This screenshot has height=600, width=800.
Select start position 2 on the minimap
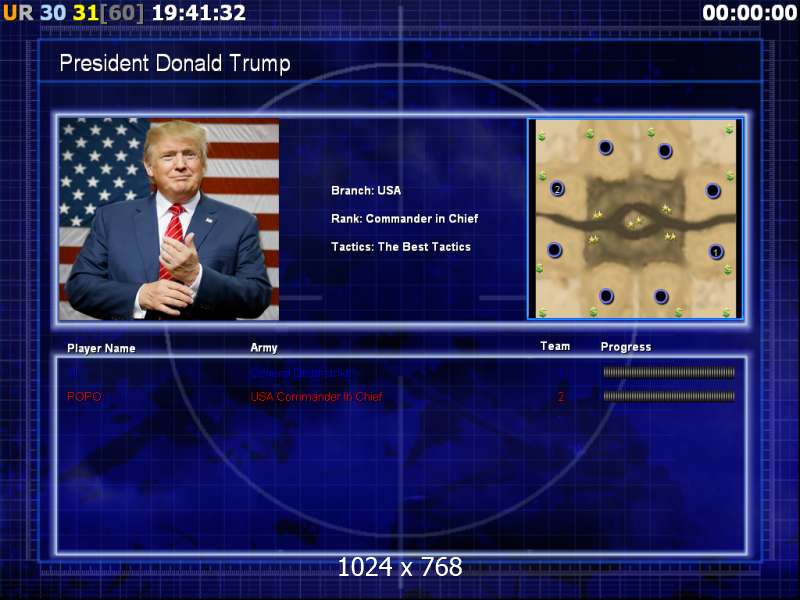click(557, 189)
